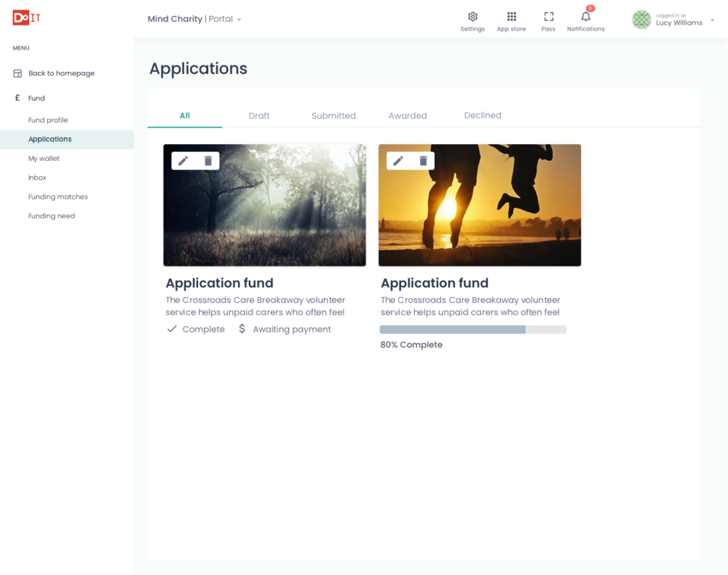Click the 80% complete progress bar

pos(473,330)
